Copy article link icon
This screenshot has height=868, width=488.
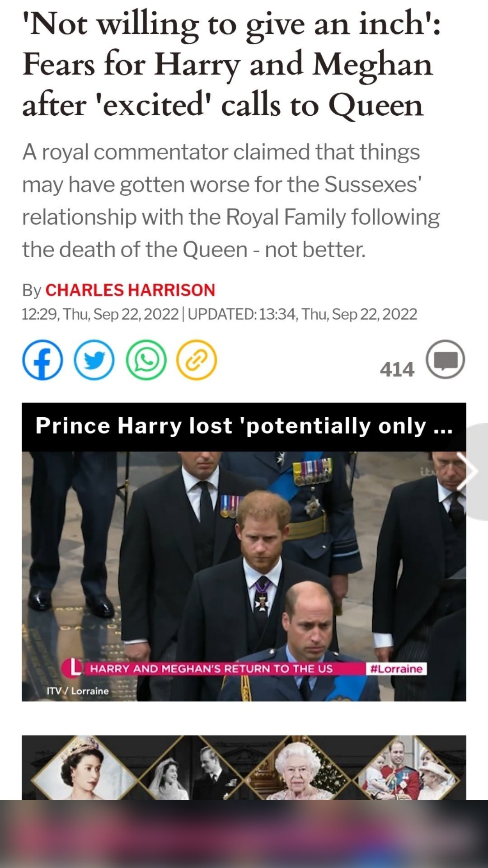click(x=197, y=360)
